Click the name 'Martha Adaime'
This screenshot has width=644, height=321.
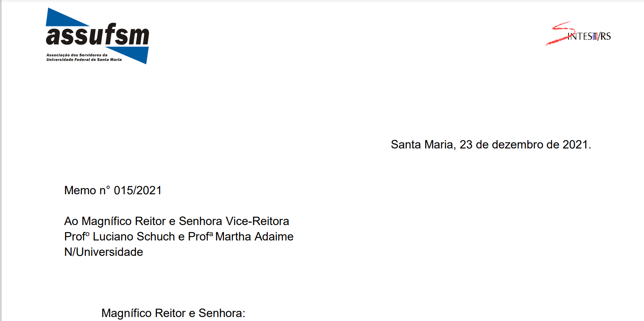pos(254,237)
